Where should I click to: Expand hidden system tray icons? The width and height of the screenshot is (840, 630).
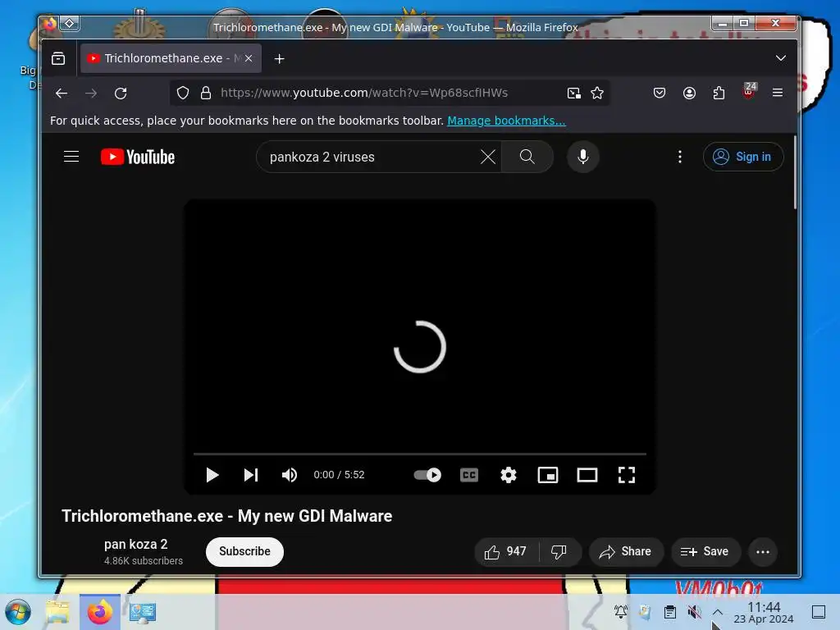point(717,612)
